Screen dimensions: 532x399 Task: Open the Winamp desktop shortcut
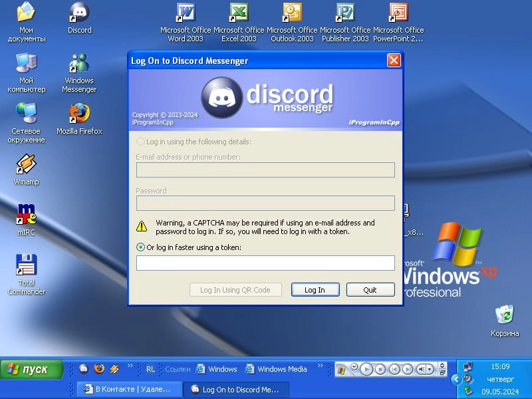point(26,164)
